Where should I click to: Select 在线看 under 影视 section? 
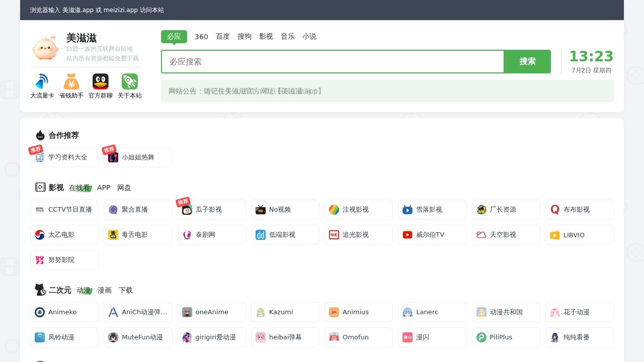point(79,188)
